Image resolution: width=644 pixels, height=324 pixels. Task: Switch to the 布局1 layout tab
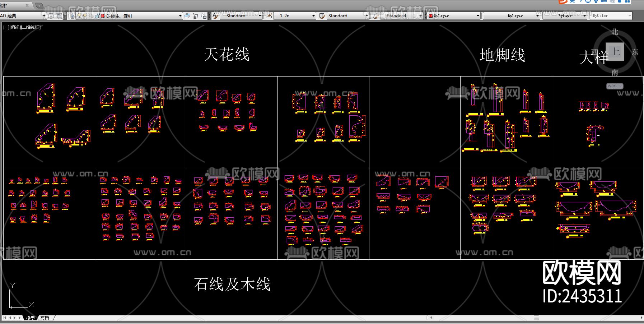click(46, 318)
